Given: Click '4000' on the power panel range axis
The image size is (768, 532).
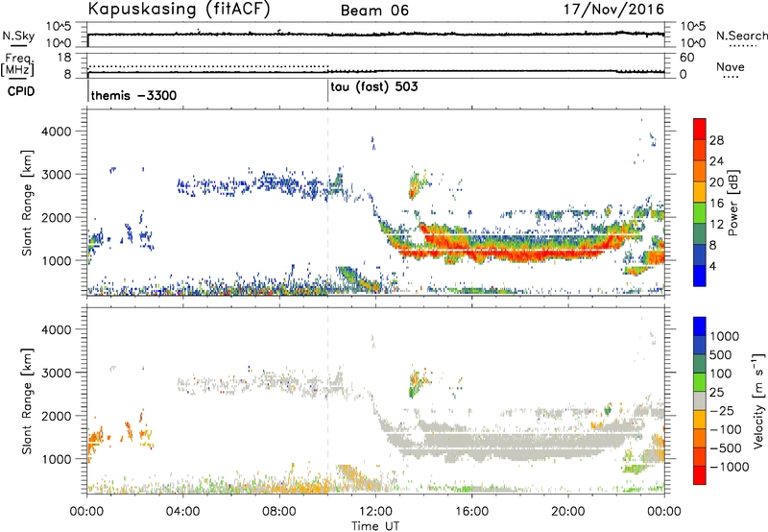Looking at the screenshot, I should pos(56,132).
